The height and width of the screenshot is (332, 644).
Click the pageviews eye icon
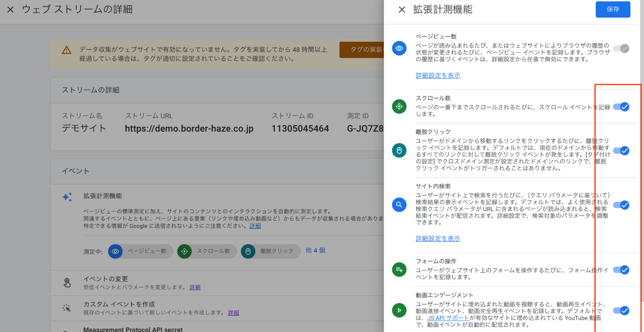tap(399, 48)
